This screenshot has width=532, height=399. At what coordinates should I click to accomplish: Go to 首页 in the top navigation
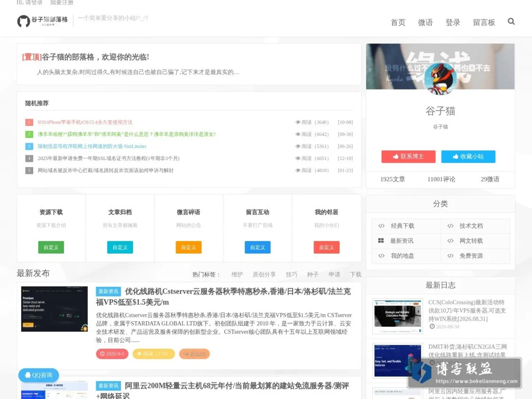coord(398,22)
